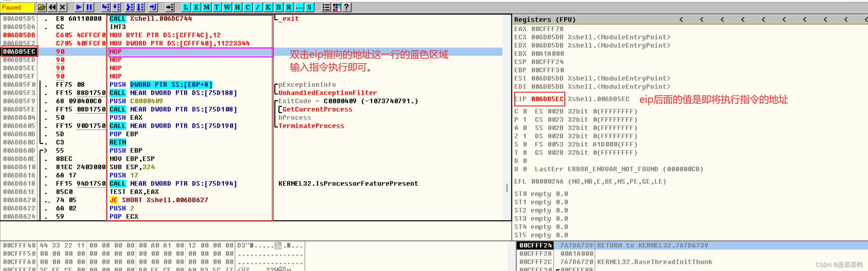The image size is (868, 271).
Task: Select the UnhandledExceptionFilter comment
Action: (x=328, y=93)
